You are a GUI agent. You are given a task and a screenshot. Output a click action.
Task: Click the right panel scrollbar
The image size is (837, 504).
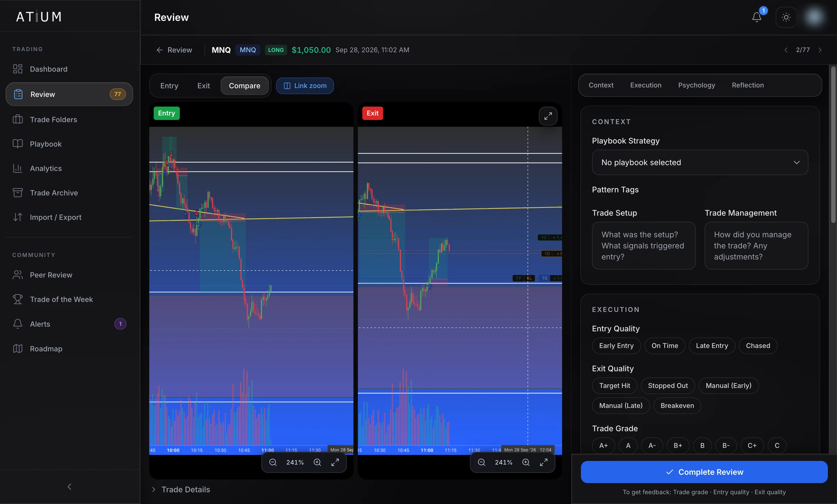833,144
